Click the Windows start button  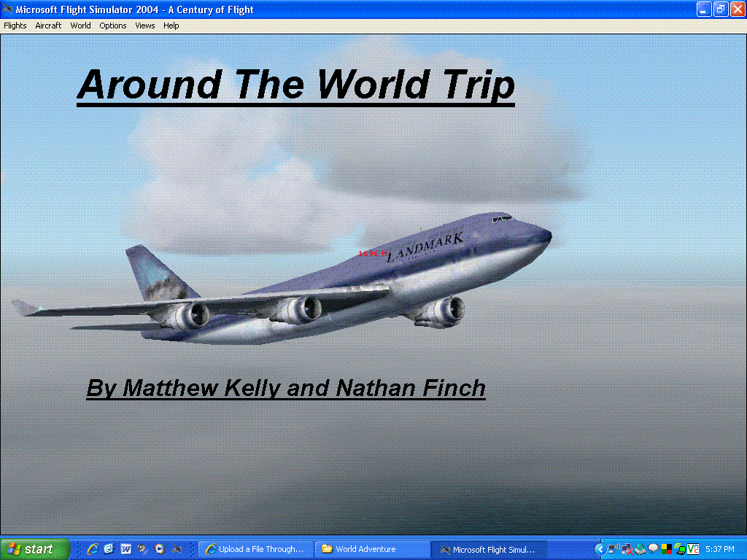tap(34, 549)
